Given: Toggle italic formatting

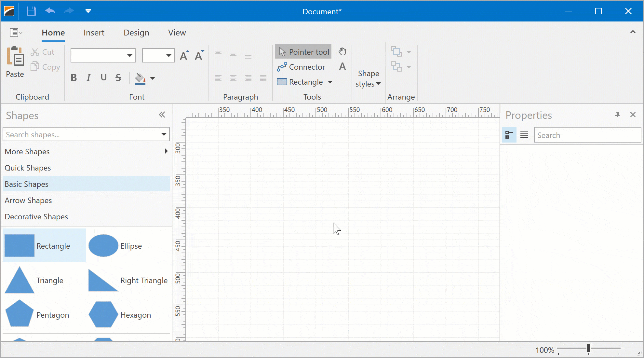Looking at the screenshot, I should pyautogui.click(x=88, y=77).
